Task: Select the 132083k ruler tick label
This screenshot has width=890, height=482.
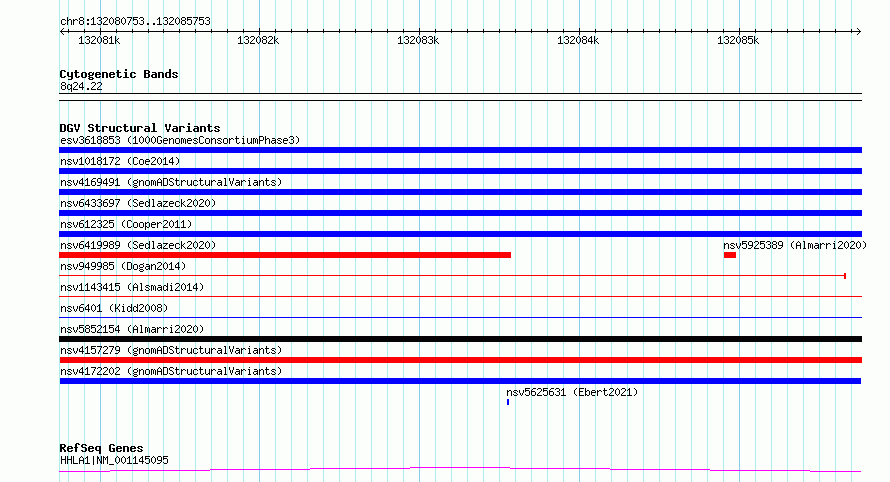Action: point(418,40)
